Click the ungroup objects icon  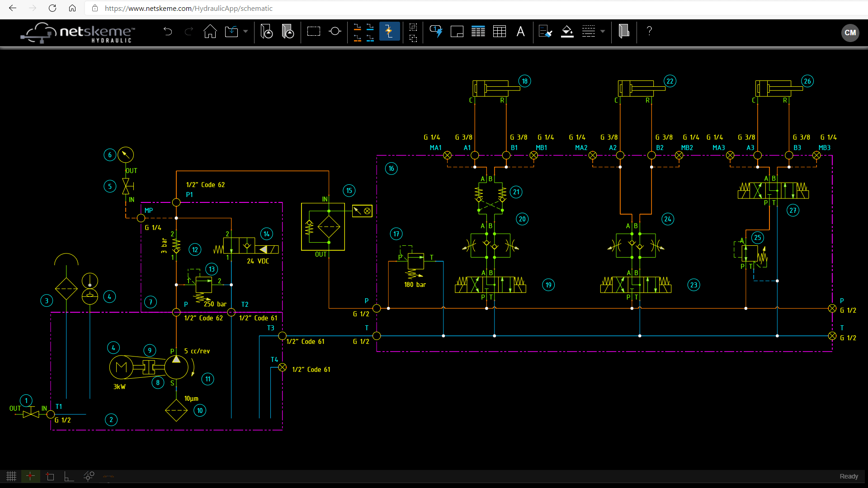(x=413, y=38)
